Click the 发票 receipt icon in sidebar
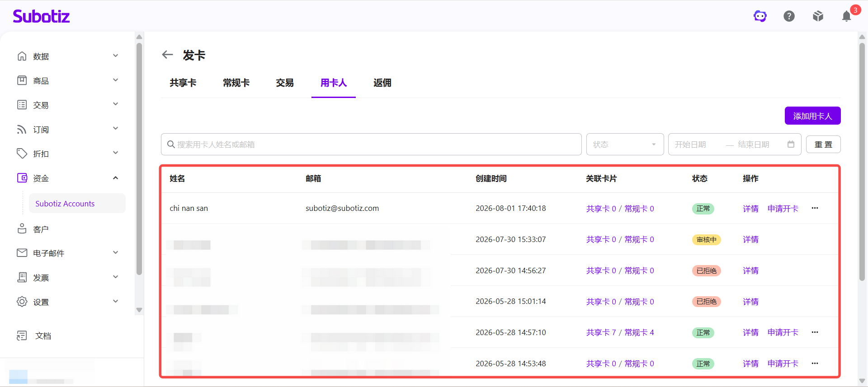The height and width of the screenshot is (387, 868). (x=22, y=277)
